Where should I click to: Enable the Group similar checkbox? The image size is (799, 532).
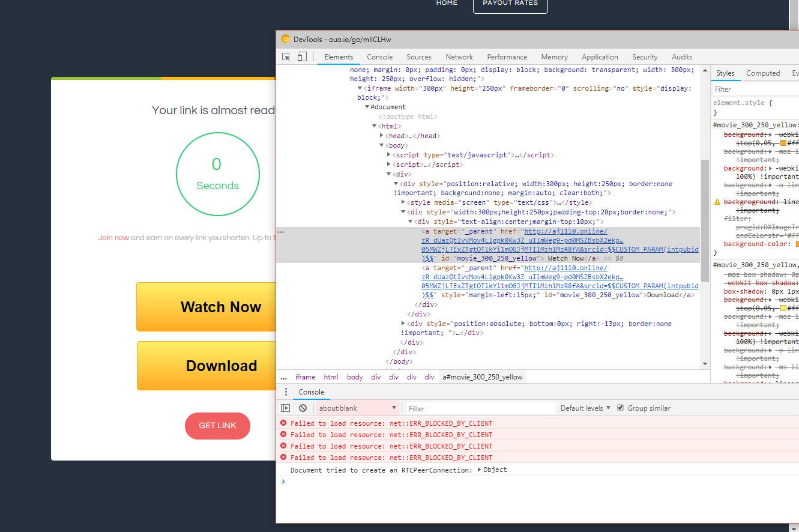[620, 408]
